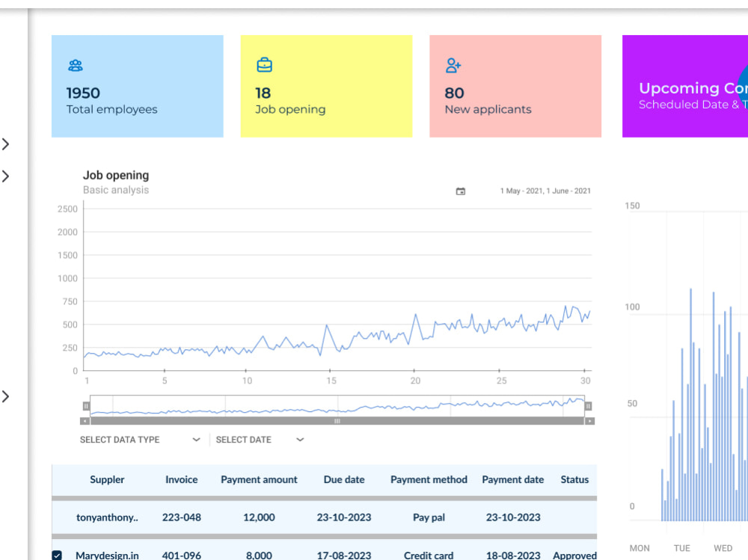Click the Total employees people icon

76,65
